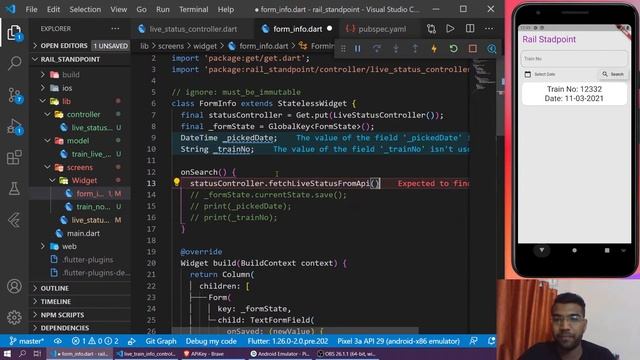
Task: Open the Explorer view in activity bar
Action: click(x=14, y=32)
